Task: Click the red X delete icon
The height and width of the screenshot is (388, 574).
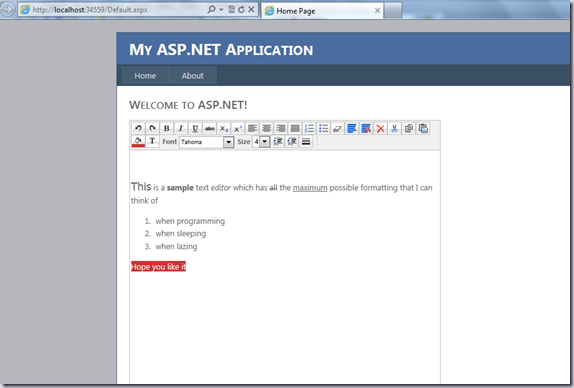Action: (380, 128)
